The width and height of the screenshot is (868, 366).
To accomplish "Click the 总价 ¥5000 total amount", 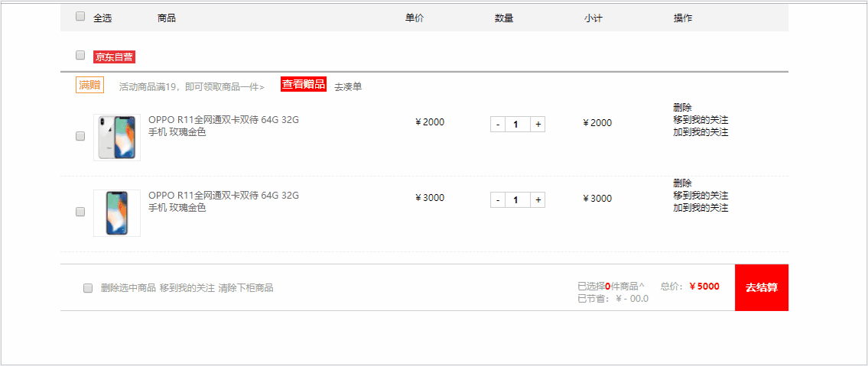I will (704, 287).
